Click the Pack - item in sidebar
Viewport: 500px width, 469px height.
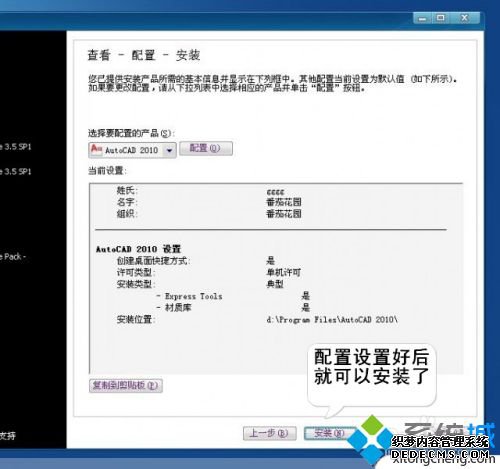(x=13, y=257)
